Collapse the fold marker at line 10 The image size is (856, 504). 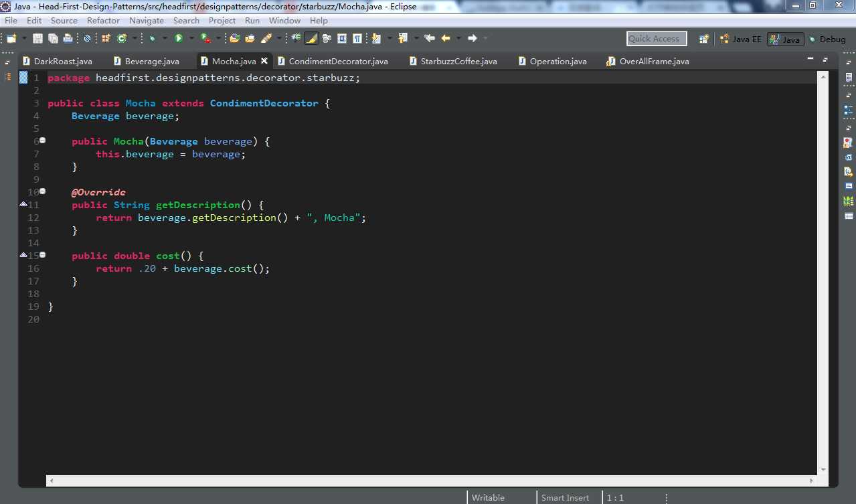click(43, 191)
